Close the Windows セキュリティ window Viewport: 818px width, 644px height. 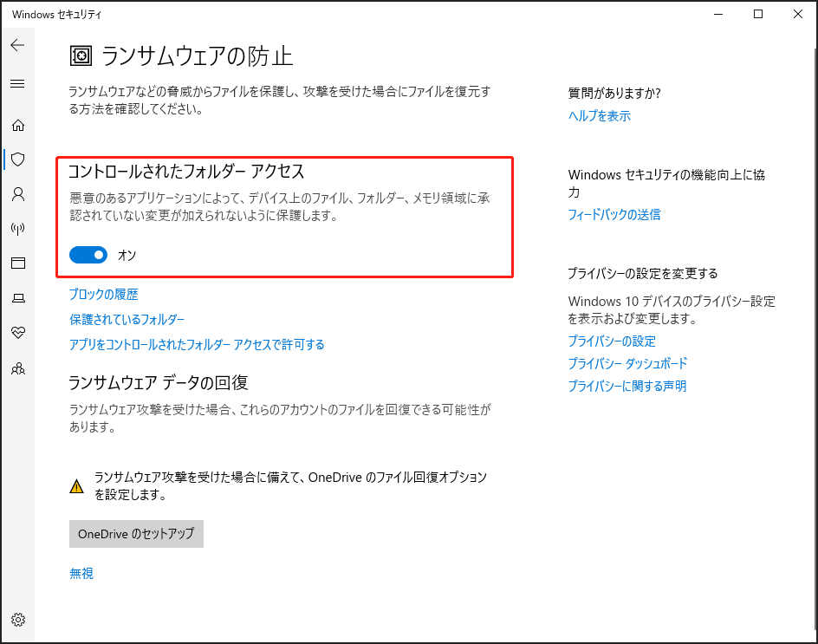pyautogui.click(x=798, y=14)
